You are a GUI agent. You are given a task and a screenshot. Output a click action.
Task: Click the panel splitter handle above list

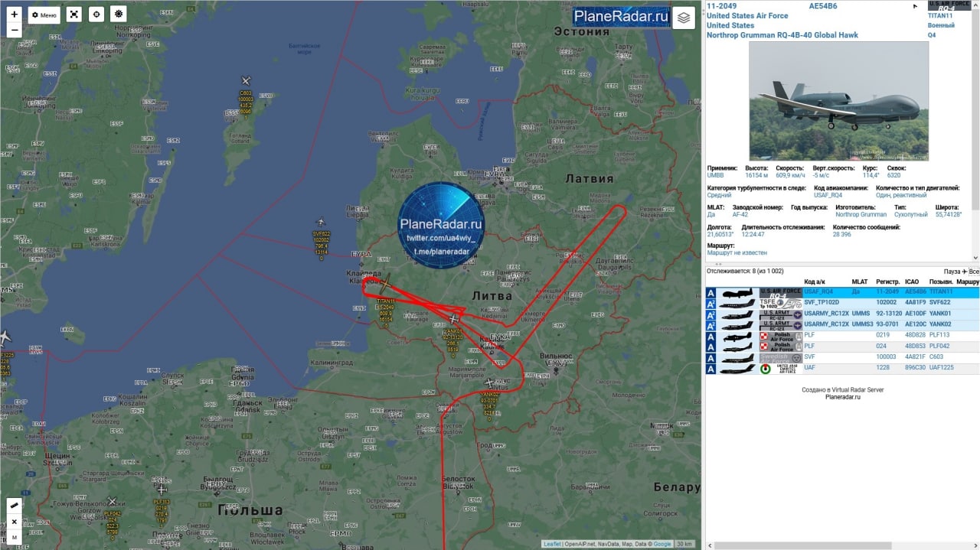tap(718, 264)
